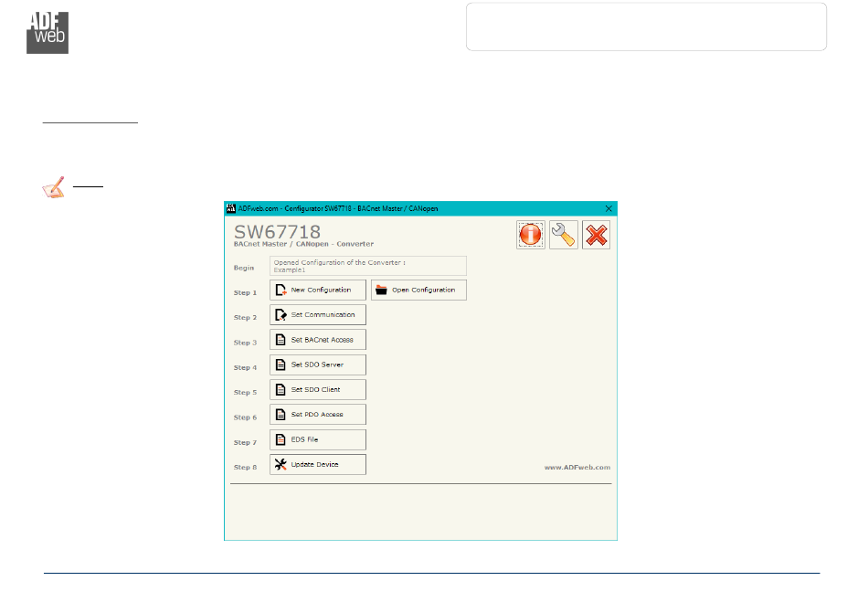Click the pencil note icon

tap(54, 187)
